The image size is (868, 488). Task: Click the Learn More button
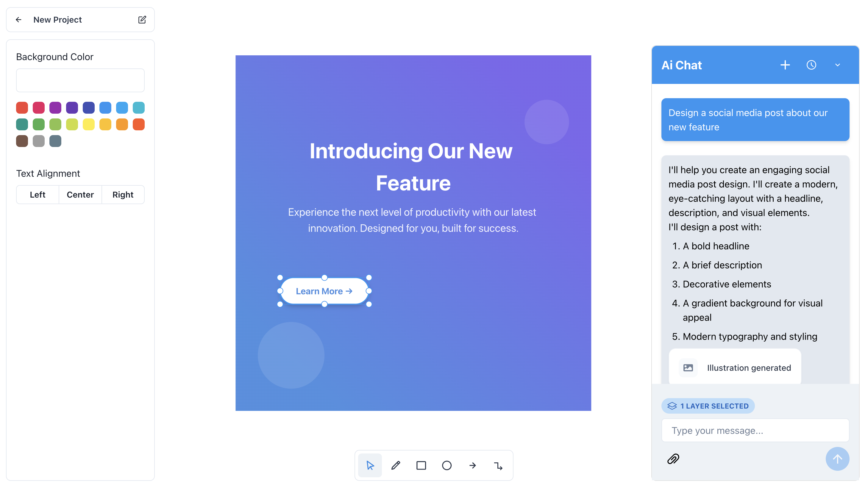[324, 291]
